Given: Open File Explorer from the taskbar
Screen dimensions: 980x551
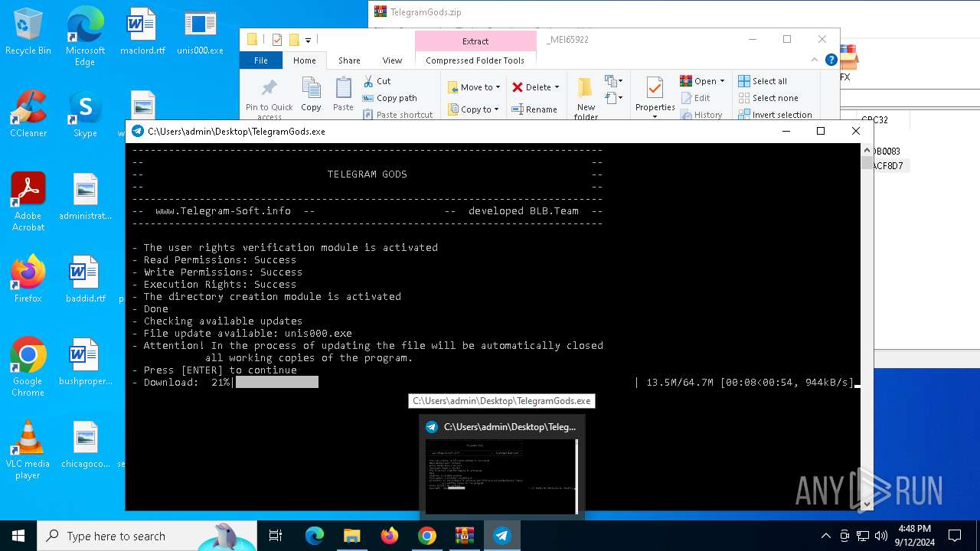Looking at the screenshot, I should click(351, 536).
